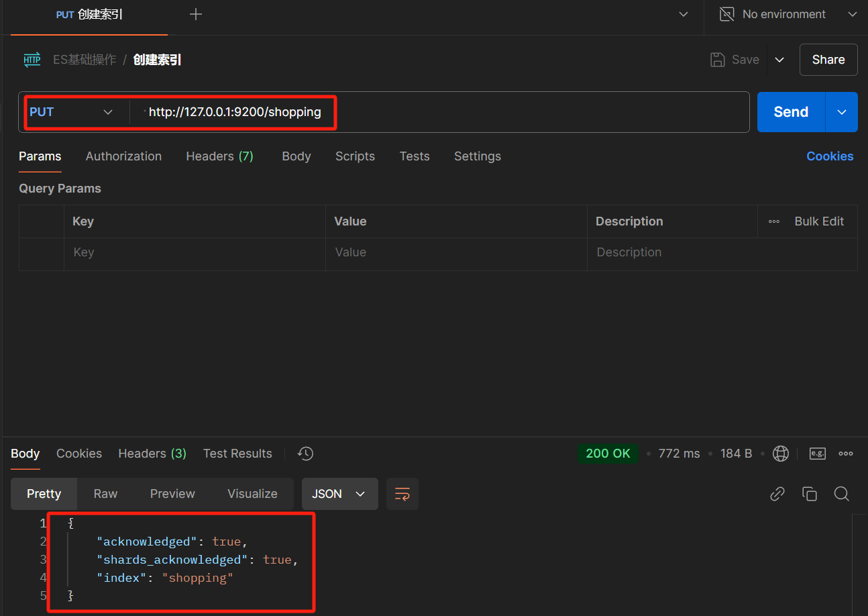Open the PUT method dropdown
This screenshot has height=616, width=868.
(x=70, y=112)
